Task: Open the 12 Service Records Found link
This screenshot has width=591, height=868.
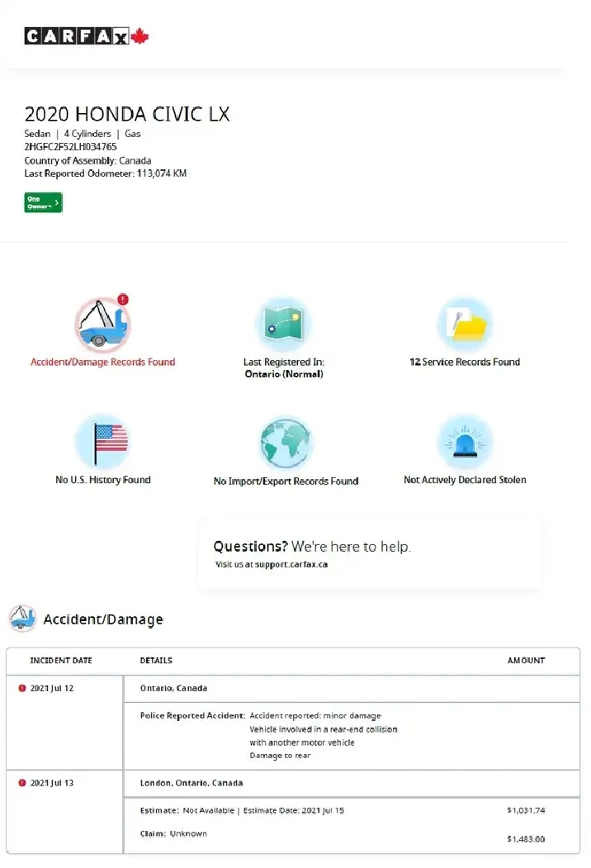Action: (x=465, y=362)
